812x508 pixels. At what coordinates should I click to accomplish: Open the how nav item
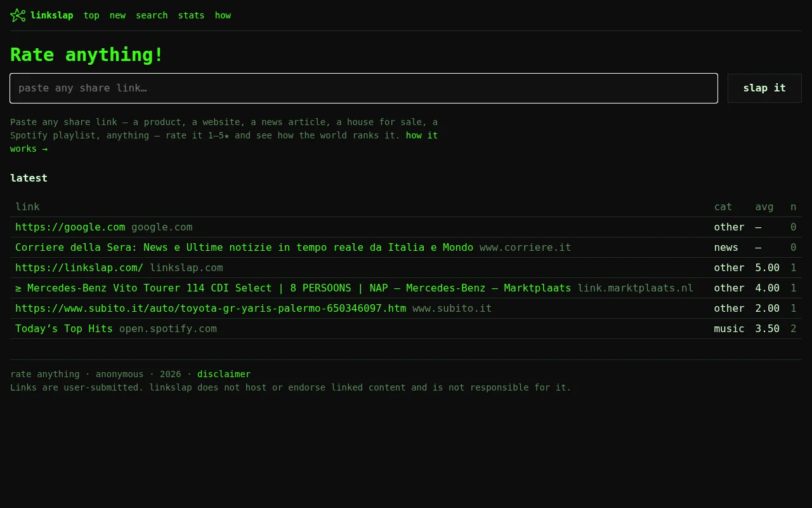[x=223, y=15]
